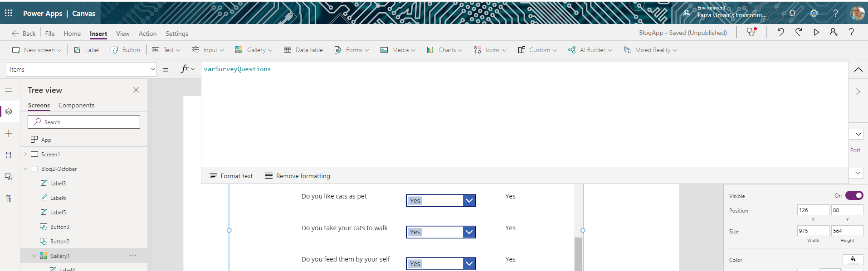Open the notifications bell icon
The height and width of the screenshot is (271, 868).
[792, 13]
